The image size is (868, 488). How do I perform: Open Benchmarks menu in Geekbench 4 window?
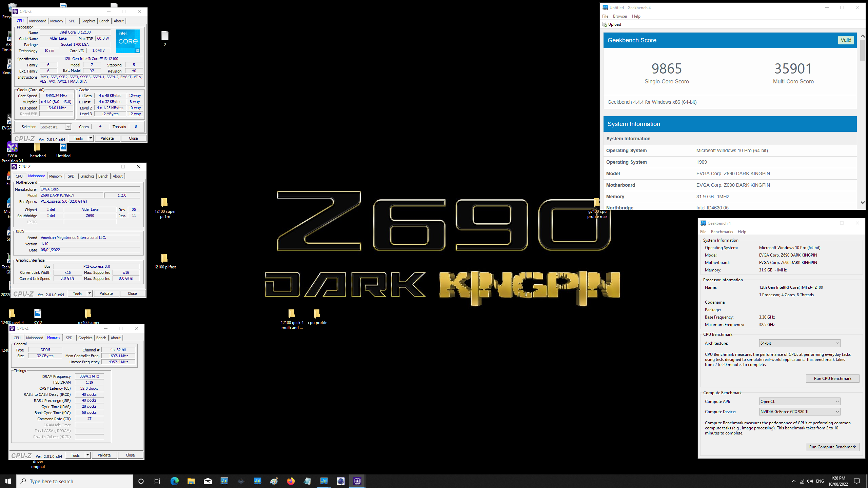pos(722,232)
